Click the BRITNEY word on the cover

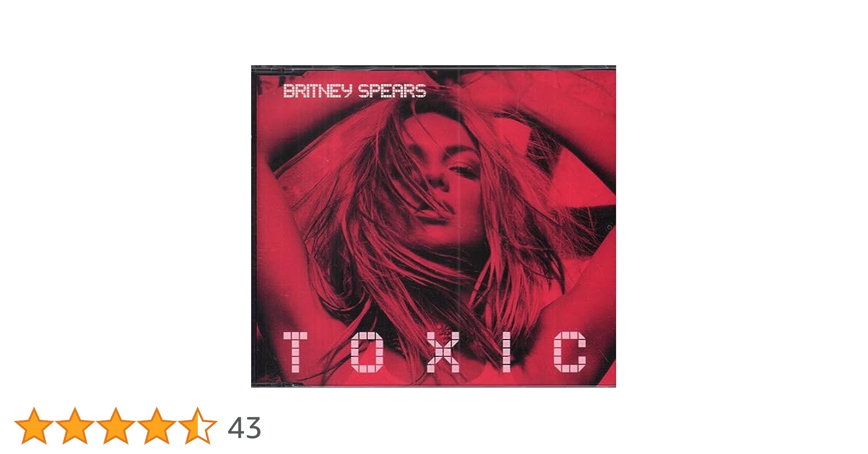point(317,91)
